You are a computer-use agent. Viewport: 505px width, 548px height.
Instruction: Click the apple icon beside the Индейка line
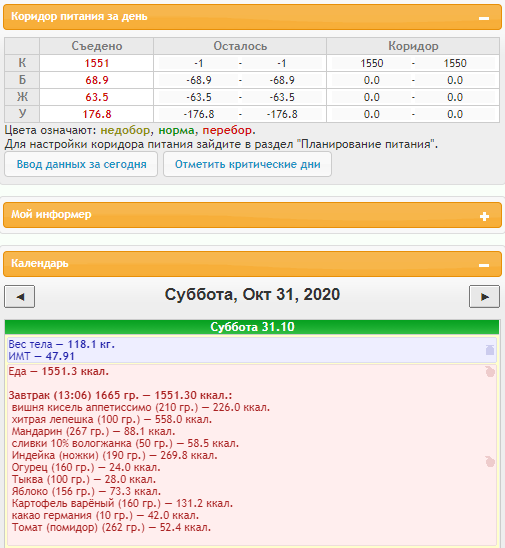pyautogui.click(x=490, y=461)
